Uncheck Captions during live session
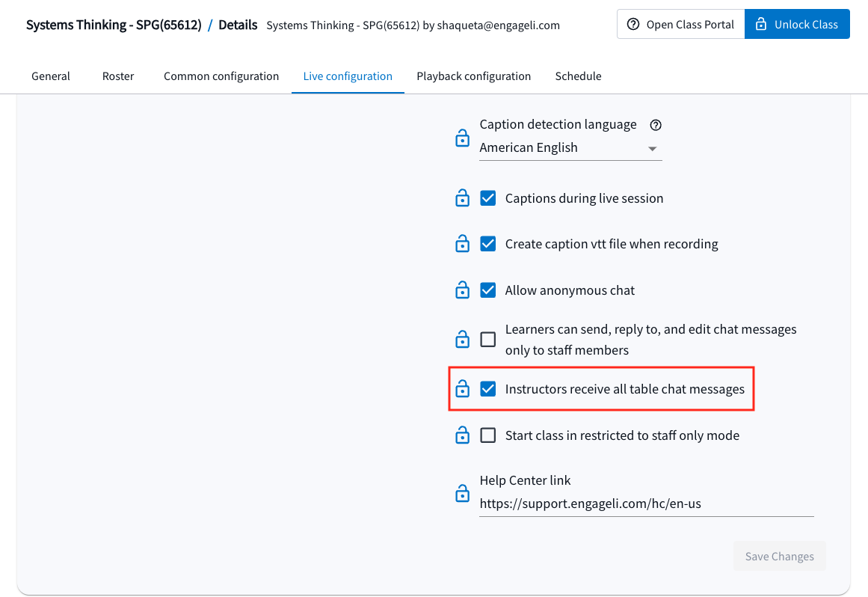 click(487, 198)
